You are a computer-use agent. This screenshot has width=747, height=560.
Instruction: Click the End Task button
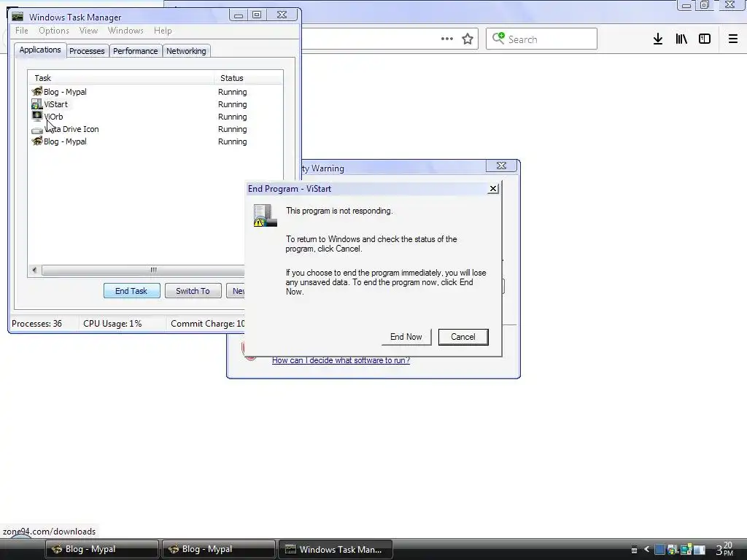[131, 291]
